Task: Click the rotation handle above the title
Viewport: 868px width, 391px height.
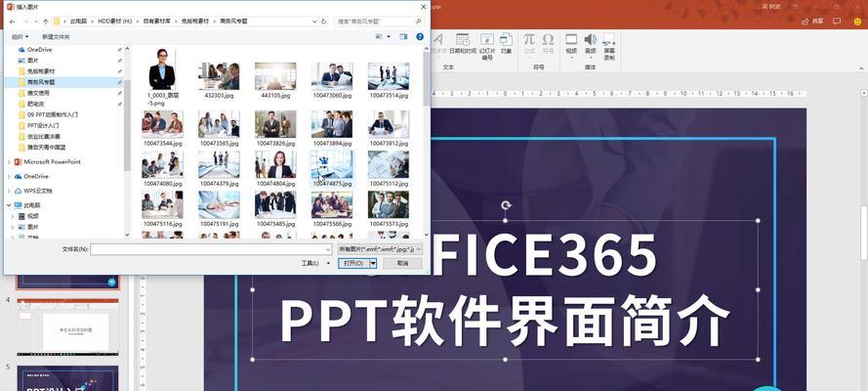Action: click(506, 205)
